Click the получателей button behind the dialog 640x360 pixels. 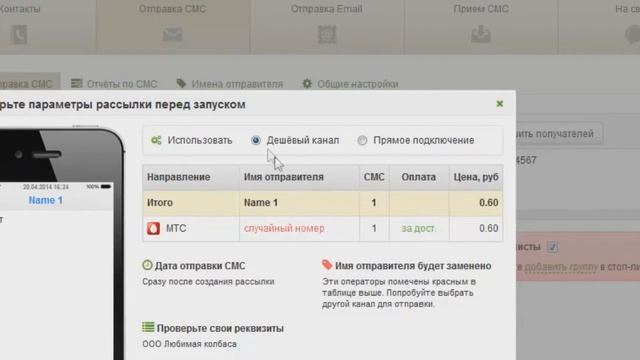559,133
